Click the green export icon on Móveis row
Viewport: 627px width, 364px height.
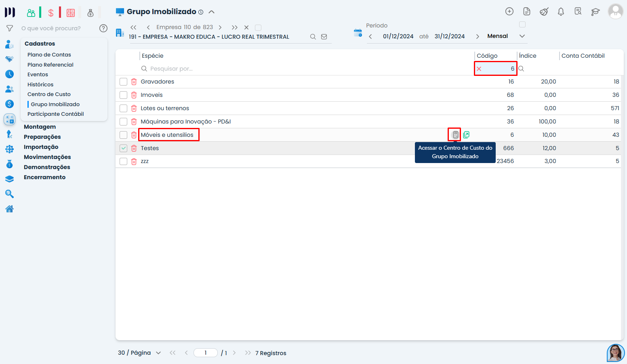tap(466, 135)
